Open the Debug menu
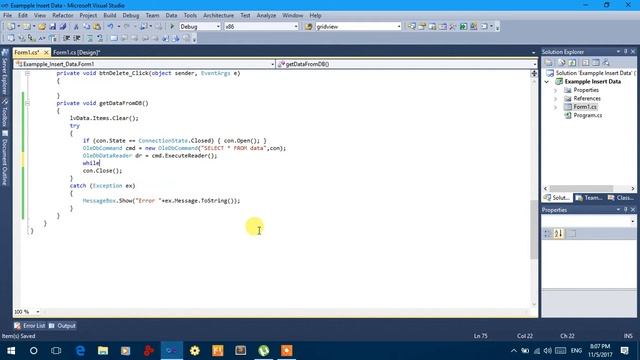This screenshot has height=360, width=640. (131, 16)
